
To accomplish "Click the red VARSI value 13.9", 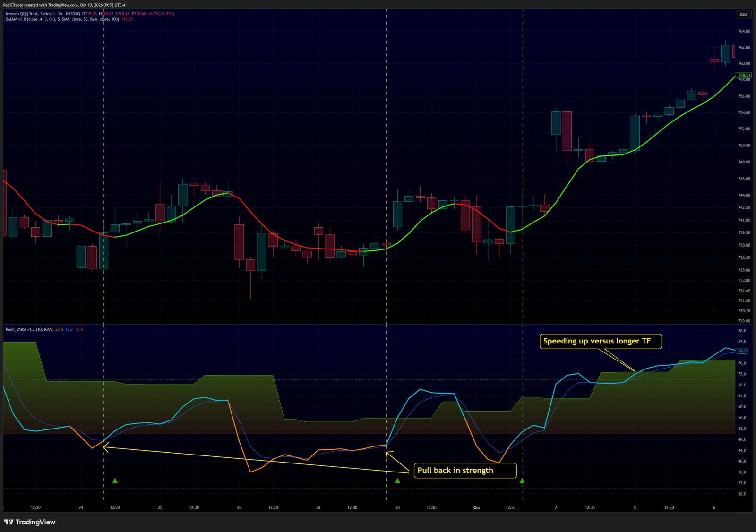I will coord(79,329).
